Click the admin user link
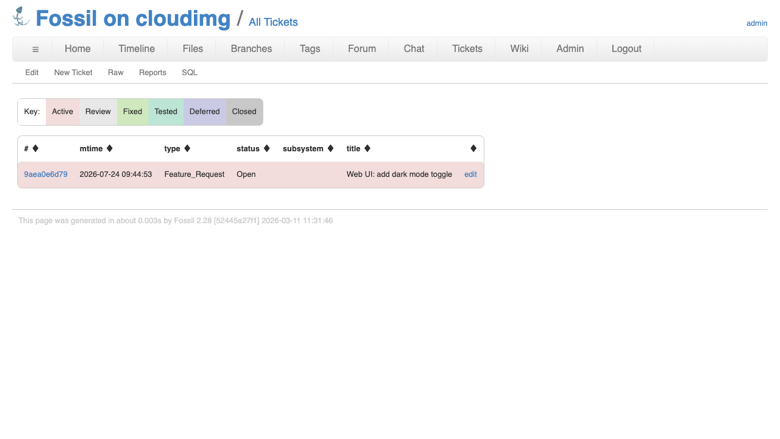This screenshot has height=439, width=780. click(x=757, y=23)
